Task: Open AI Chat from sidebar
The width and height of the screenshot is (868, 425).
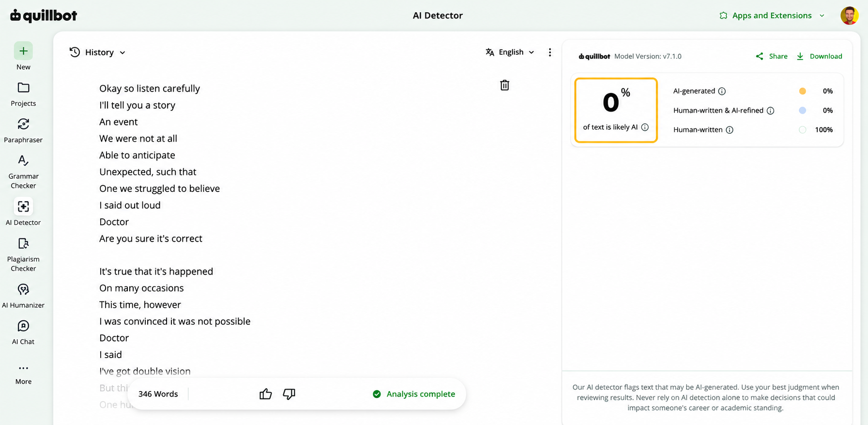Action: click(x=23, y=332)
